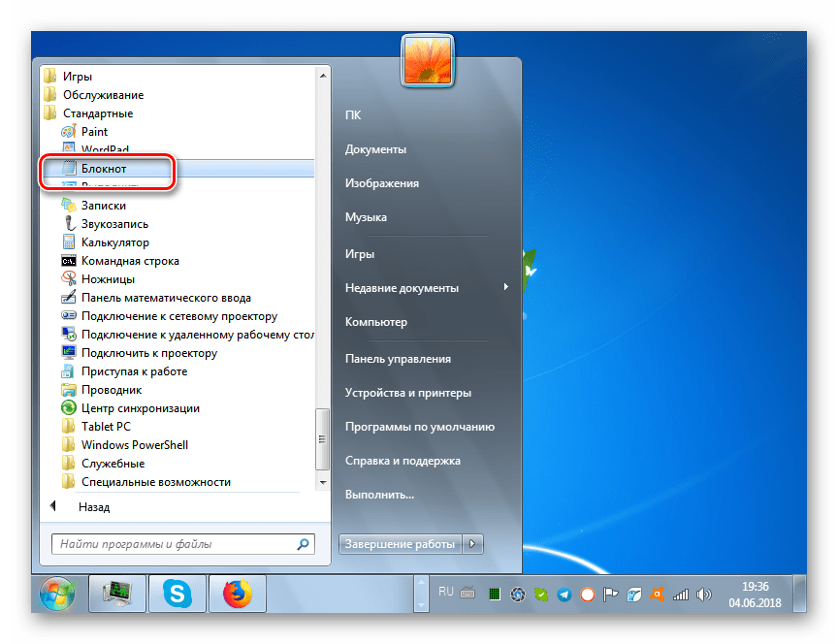Expand Недавние документы submenu arrow
Viewport: 838px width, 644px height.
pyautogui.click(x=505, y=287)
